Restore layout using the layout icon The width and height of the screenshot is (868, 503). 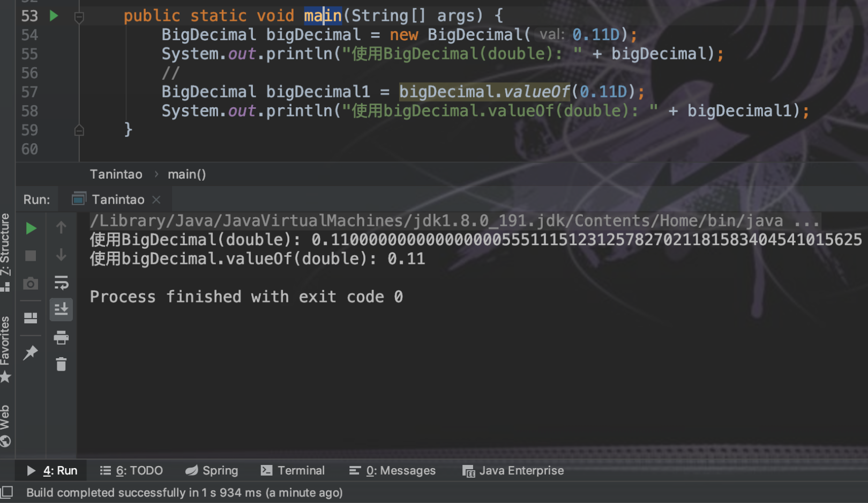point(31,318)
